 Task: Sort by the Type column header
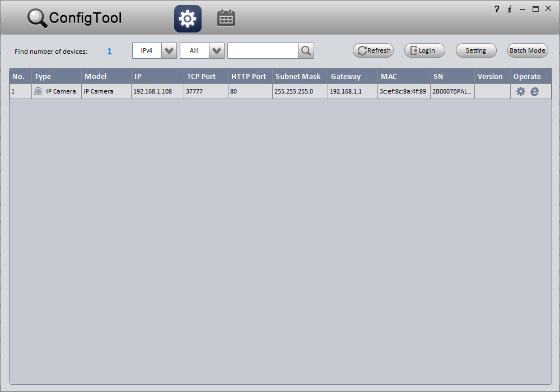point(57,76)
